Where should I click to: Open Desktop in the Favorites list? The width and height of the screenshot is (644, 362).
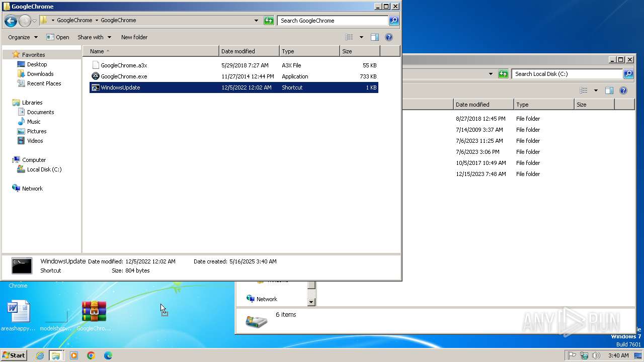[x=37, y=64]
